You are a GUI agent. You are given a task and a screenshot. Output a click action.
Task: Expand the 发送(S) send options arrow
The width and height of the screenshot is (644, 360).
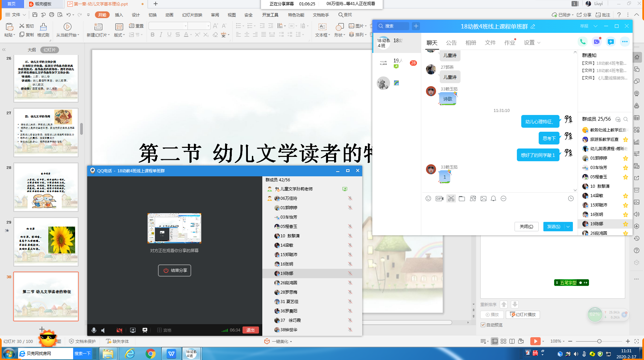click(x=568, y=227)
